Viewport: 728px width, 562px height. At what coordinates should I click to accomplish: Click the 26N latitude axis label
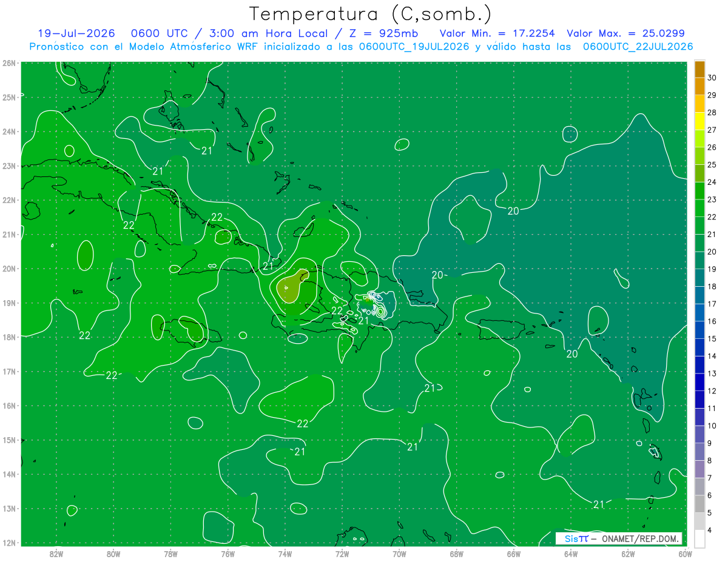point(9,62)
